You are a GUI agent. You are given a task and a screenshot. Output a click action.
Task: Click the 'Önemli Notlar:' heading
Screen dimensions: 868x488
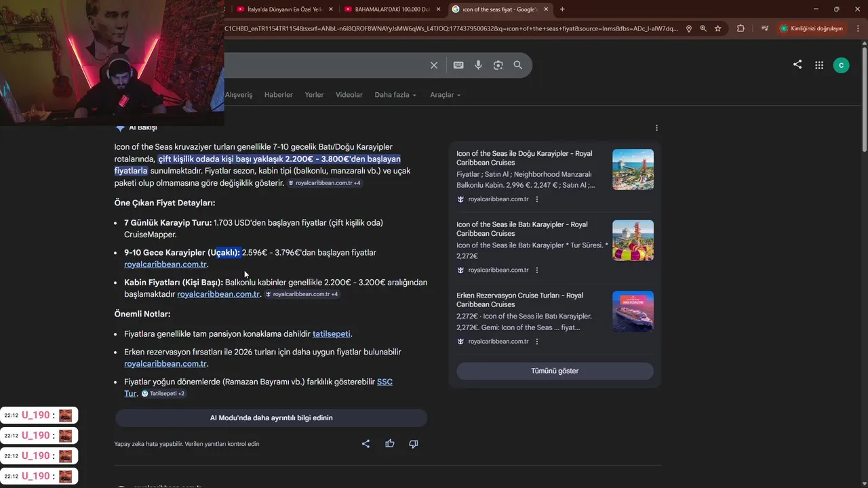pos(142,314)
